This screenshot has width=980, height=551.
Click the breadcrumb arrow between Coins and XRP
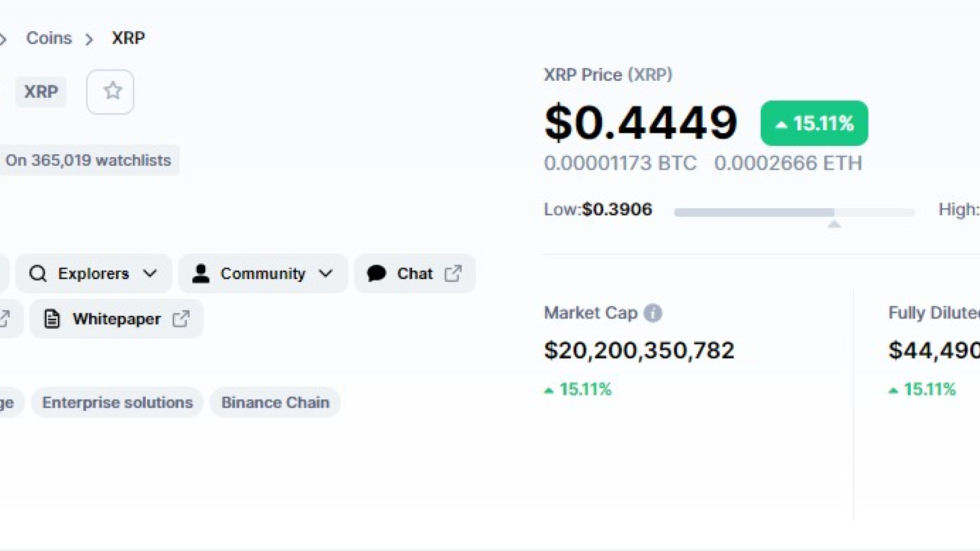[89, 39]
